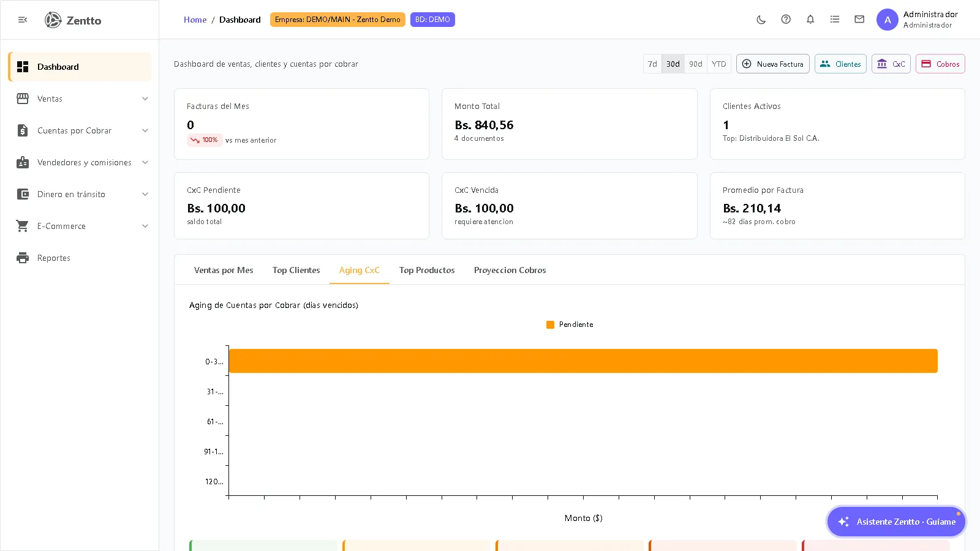Click the Cuentas por Cobrar document icon
Screen dimensions: 980x551
[x=23, y=130]
